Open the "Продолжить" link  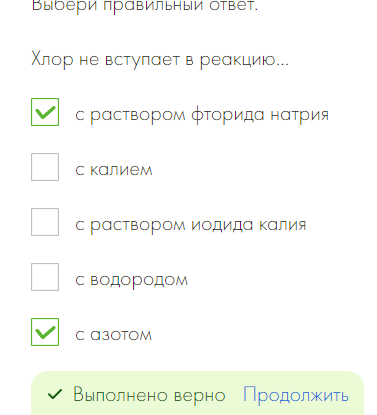(x=296, y=395)
